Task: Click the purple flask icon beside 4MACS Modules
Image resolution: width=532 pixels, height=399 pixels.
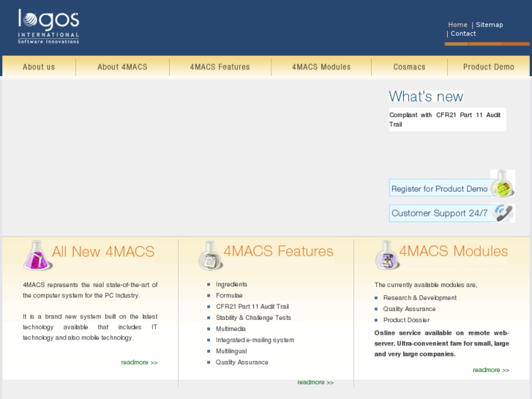Action: [x=387, y=256]
